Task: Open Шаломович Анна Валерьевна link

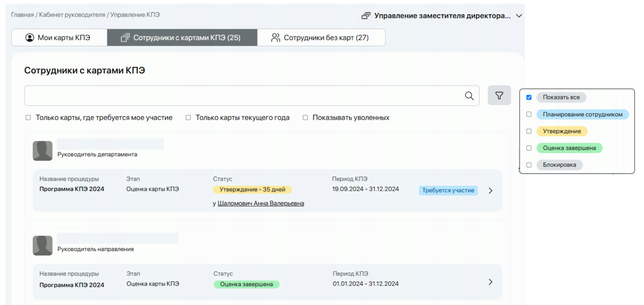Action: pyautogui.click(x=260, y=203)
